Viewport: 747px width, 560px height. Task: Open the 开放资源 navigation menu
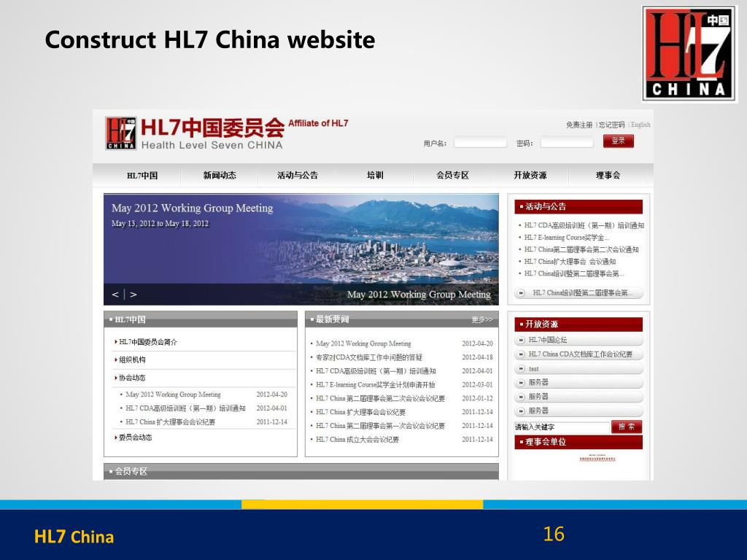pyautogui.click(x=530, y=176)
